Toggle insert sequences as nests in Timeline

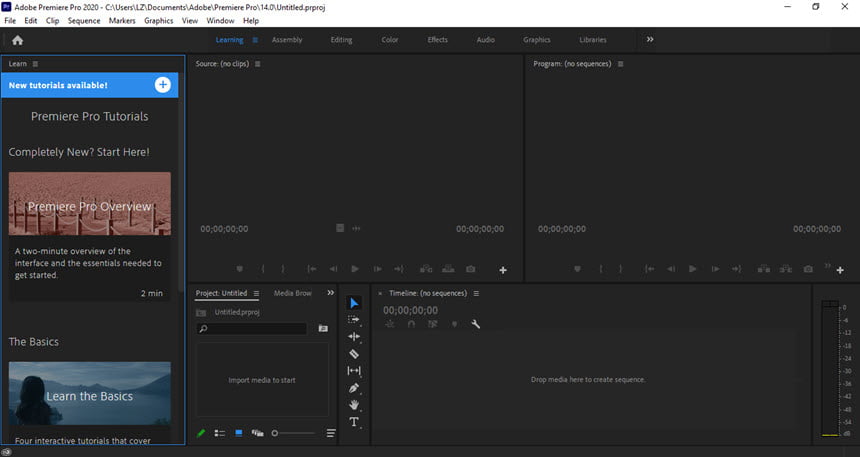[389, 324]
